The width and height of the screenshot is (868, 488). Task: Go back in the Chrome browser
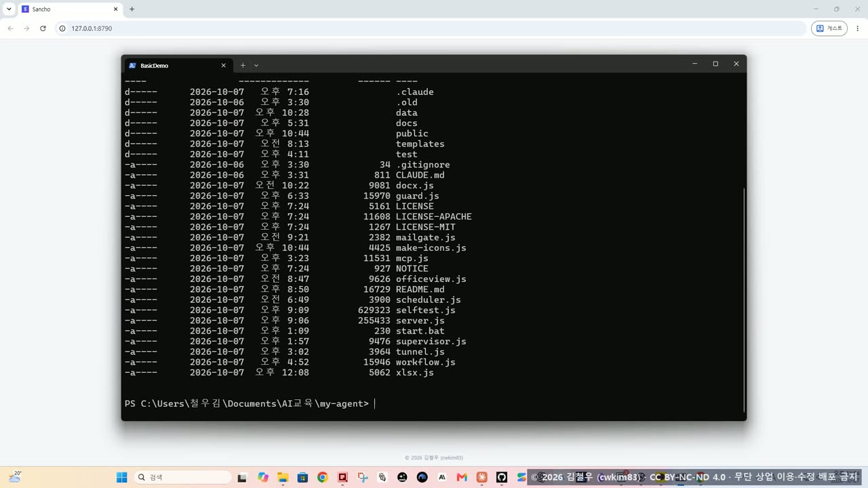click(x=10, y=28)
